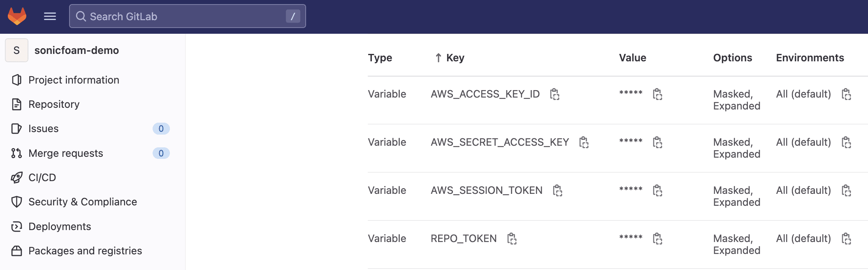Copy the AWS_SECRET_ACCESS_KEY key name
This screenshot has width=868, height=270.
click(x=584, y=142)
